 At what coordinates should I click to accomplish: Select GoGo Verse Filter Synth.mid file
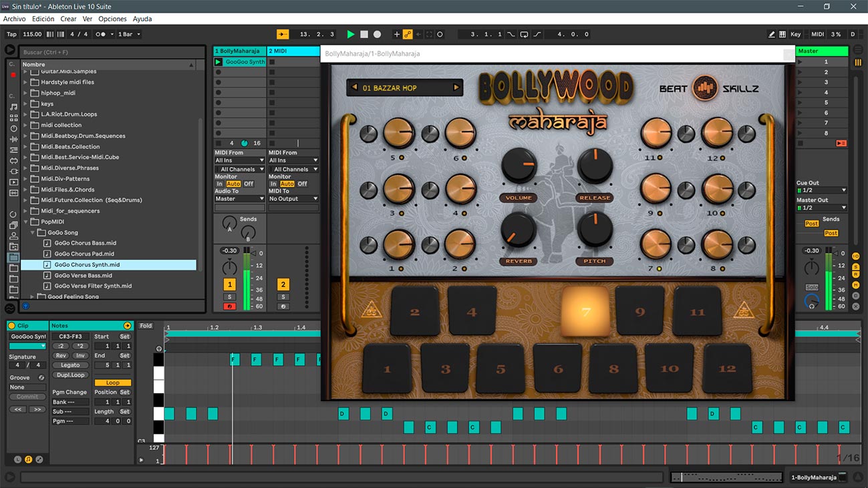click(93, 286)
